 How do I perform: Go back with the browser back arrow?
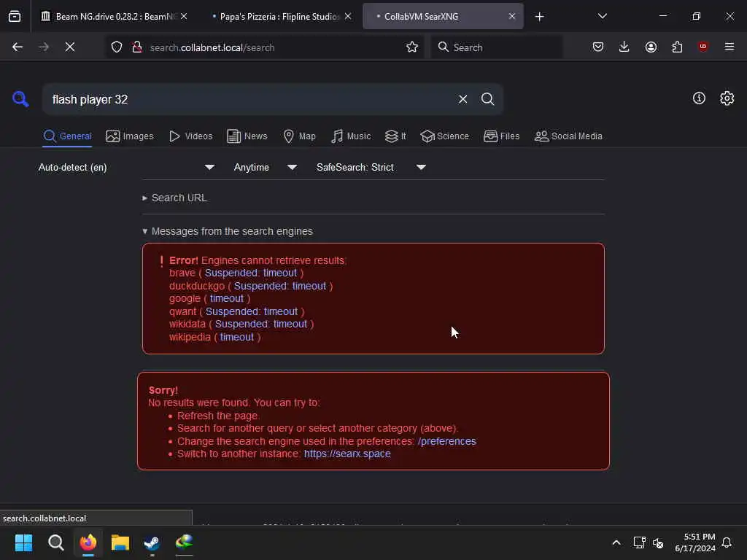click(x=18, y=47)
